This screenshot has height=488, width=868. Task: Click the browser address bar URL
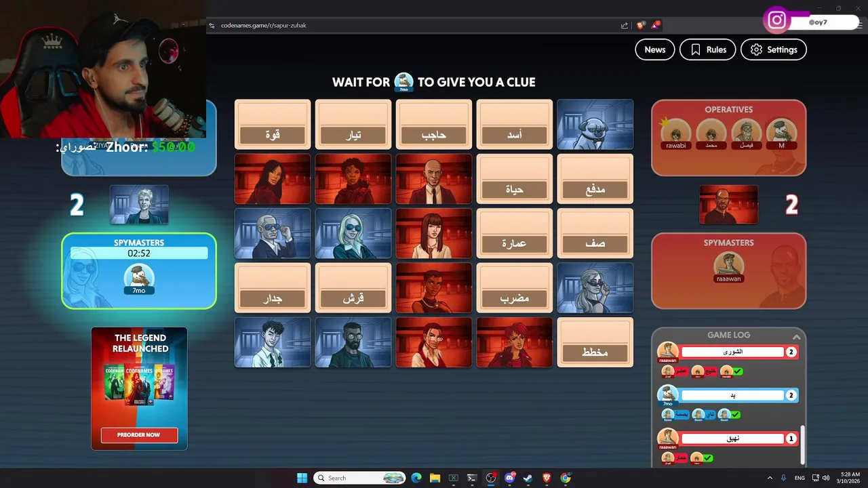[264, 25]
